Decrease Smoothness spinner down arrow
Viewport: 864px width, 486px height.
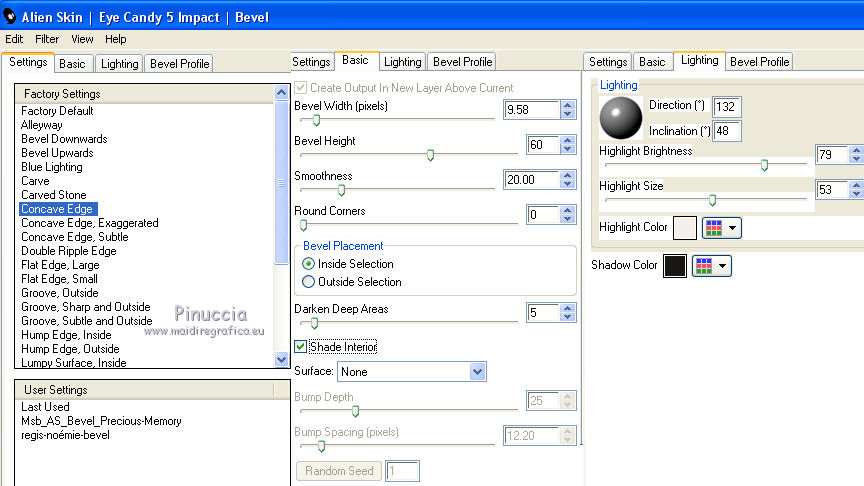(568, 184)
